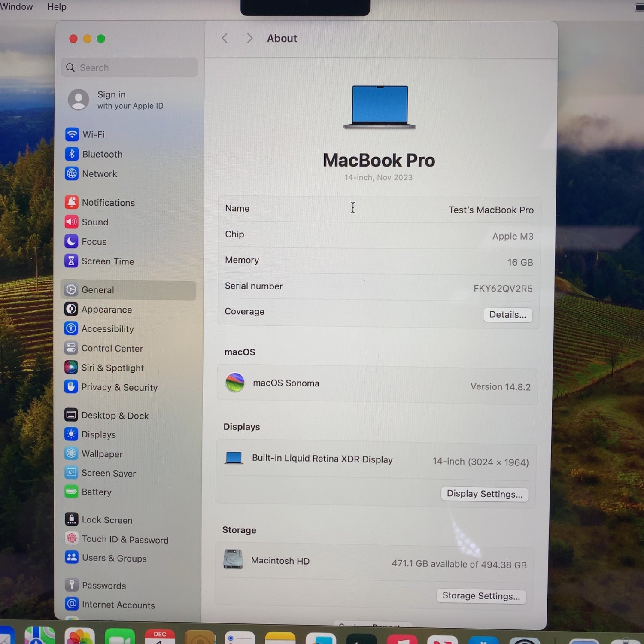
Task: Open Notifications bell icon
Action: [x=71, y=202]
